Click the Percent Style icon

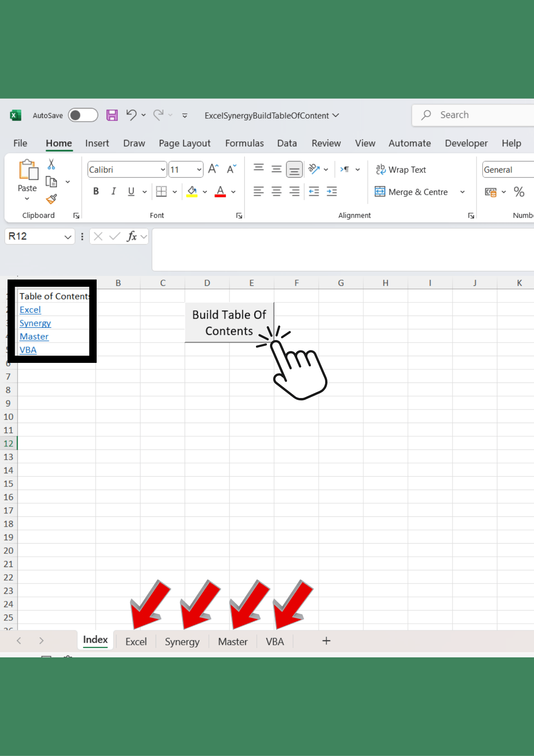tap(519, 192)
